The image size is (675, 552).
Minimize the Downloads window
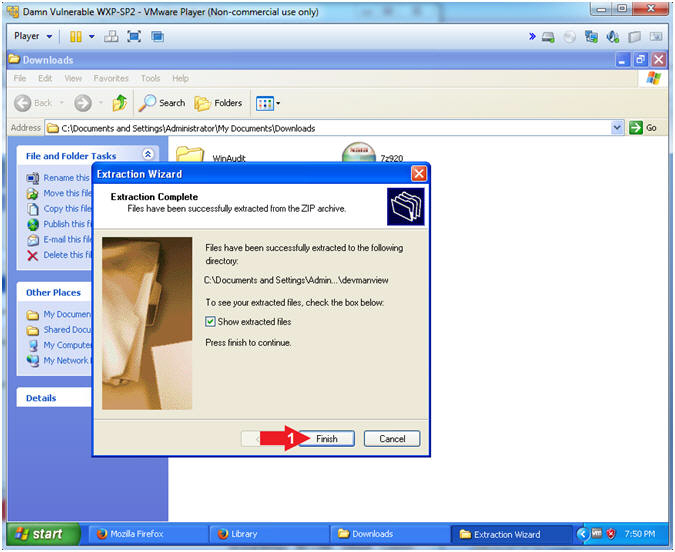coord(622,60)
